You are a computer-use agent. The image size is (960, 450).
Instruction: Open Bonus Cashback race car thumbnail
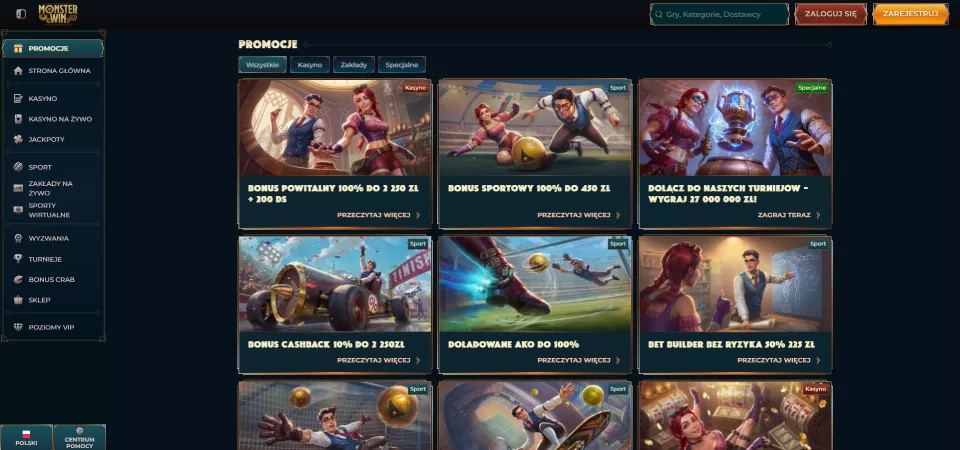[x=335, y=284]
